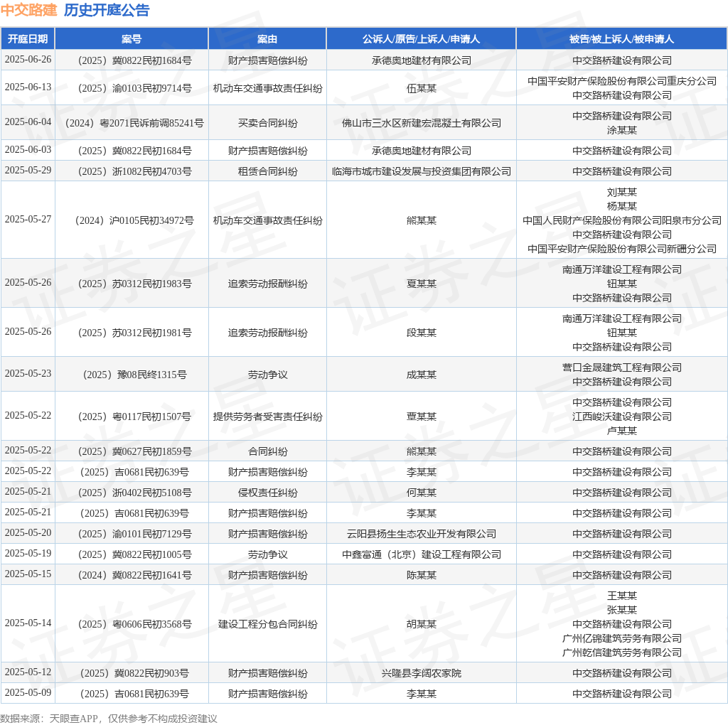Select the date 2025-06-26
The width and height of the screenshot is (728, 725).
tap(28, 60)
